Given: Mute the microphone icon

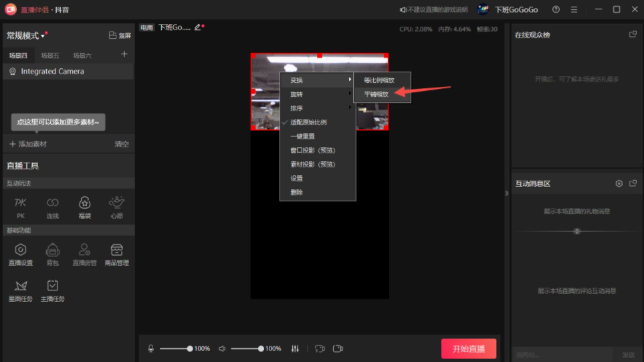Looking at the screenshot, I should (x=151, y=349).
